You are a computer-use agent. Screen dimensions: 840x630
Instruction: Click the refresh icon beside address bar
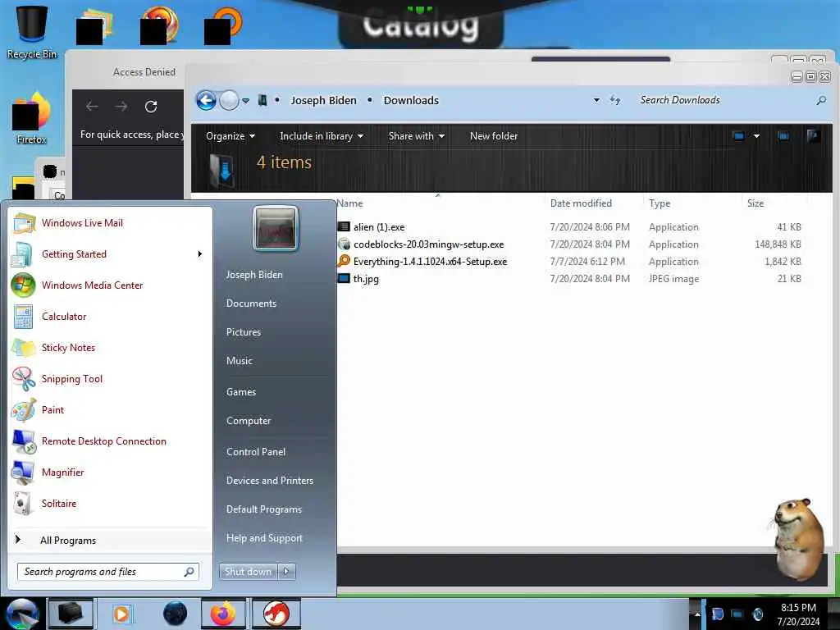[x=615, y=100]
